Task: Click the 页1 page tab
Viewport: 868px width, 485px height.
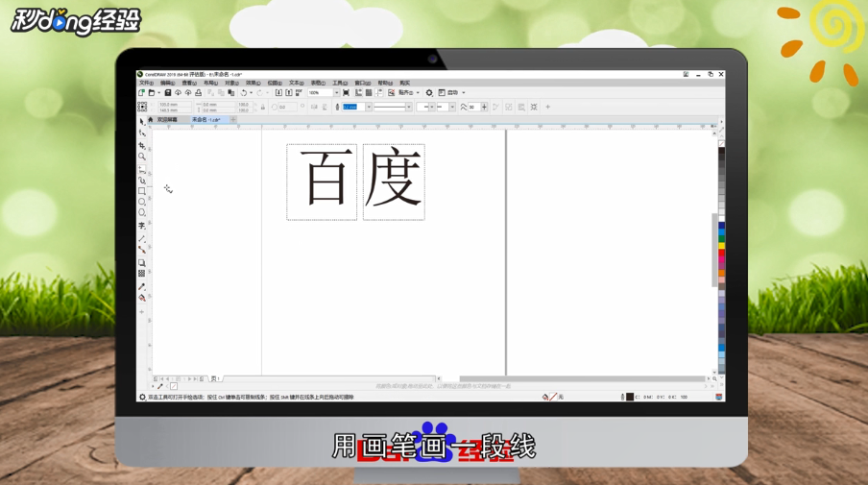Action: click(x=215, y=378)
